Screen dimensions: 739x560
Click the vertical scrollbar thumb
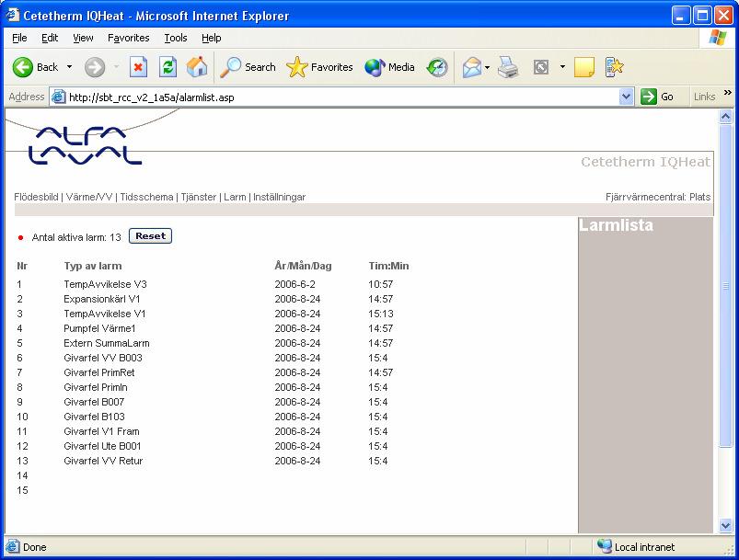click(726, 285)
